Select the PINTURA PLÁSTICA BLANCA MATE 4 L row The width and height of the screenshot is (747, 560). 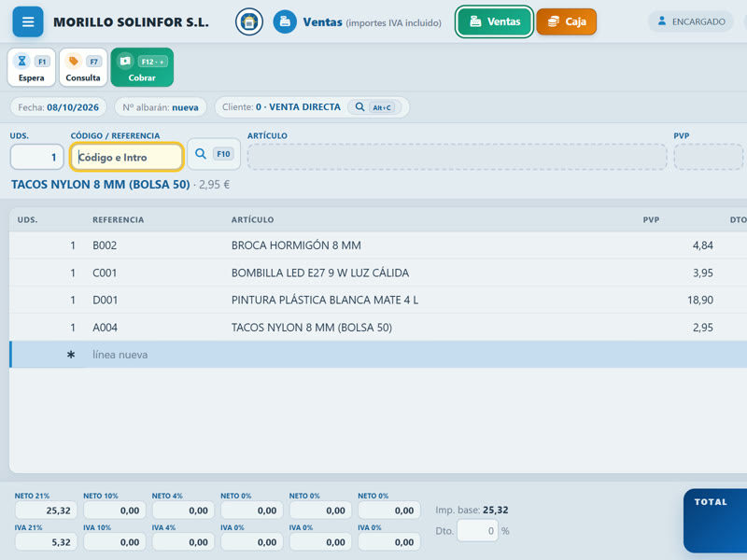(378, 300)
